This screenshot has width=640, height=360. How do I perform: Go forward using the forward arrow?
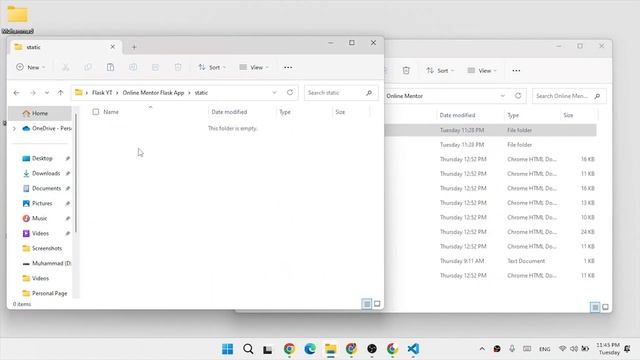tap(33, 93)
